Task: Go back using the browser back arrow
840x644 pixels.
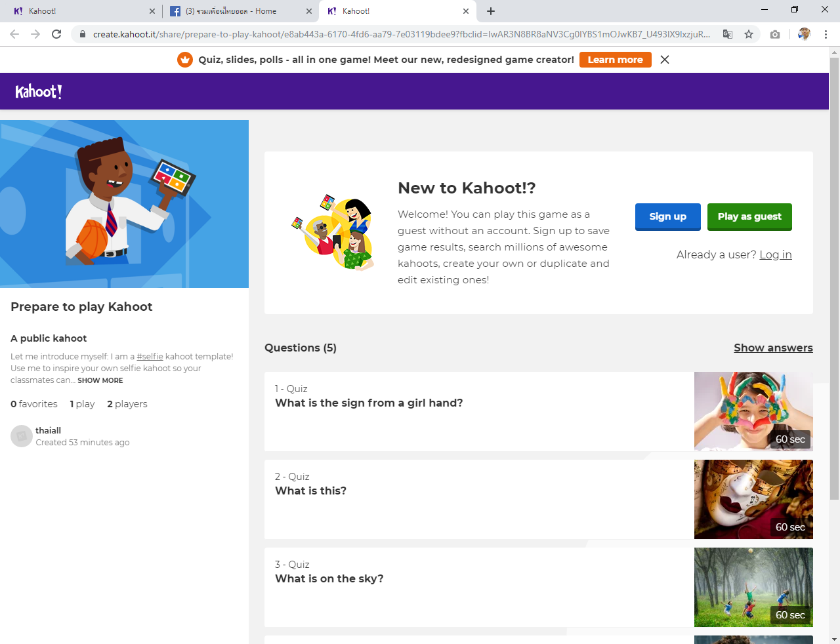Action: point(14,34)
